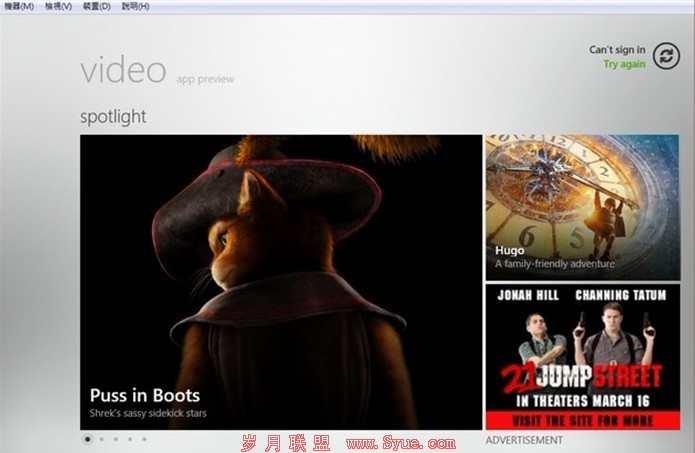The width and height of the screenshot is (695, 453).
Task: Select the second spotlight page dot
Action: 102,439
